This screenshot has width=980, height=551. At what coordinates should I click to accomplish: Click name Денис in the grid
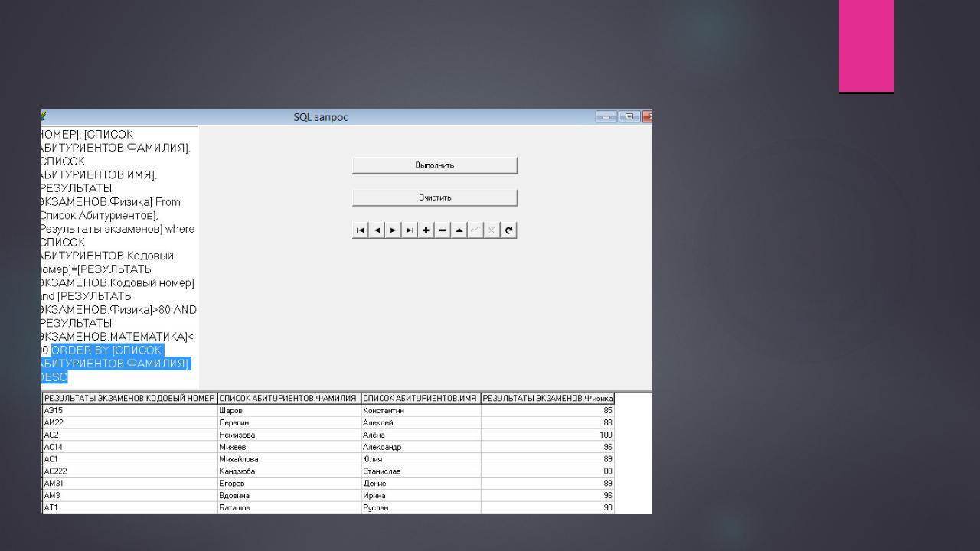(420, 484)
